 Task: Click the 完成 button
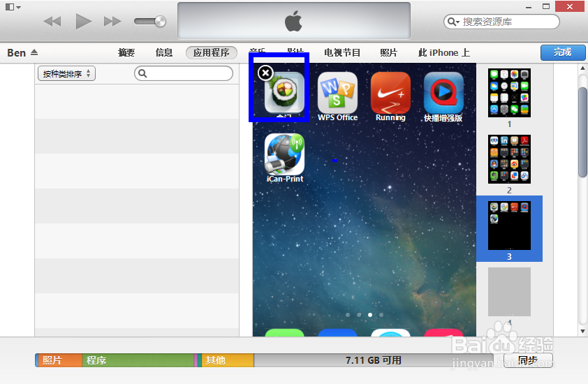pyautogui.click(x=563, y=52)
